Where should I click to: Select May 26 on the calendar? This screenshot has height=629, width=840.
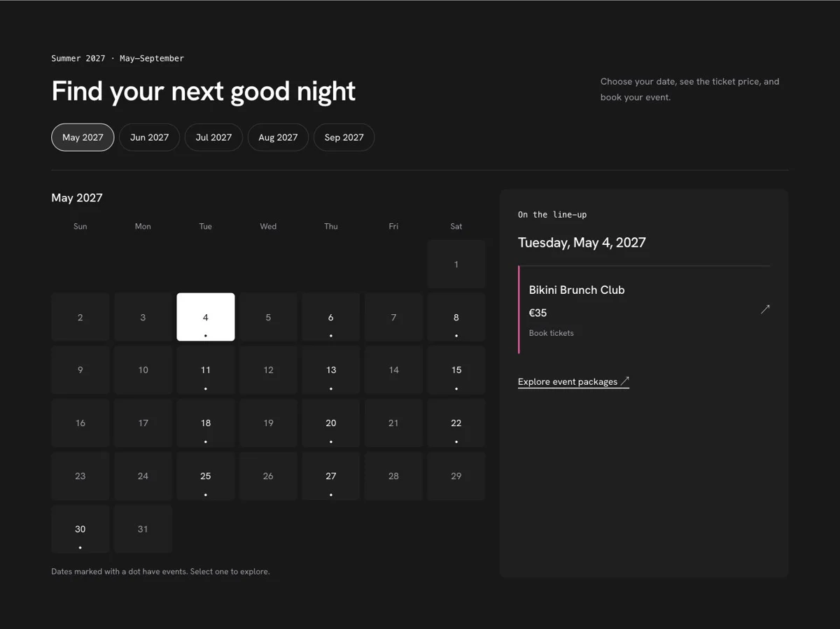(268, 476)
